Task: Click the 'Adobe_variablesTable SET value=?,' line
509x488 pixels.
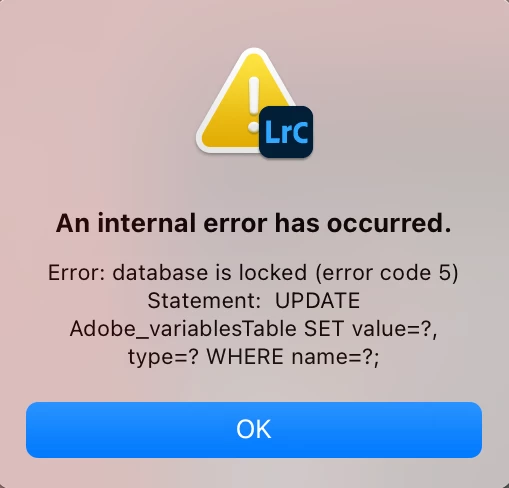Action: coord(254,329)
